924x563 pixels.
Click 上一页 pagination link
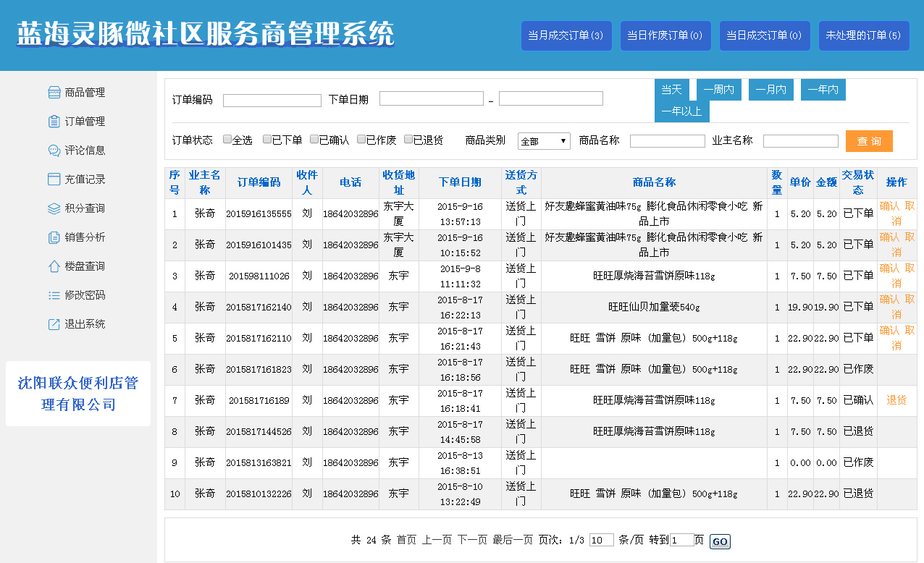coord(437,540)
